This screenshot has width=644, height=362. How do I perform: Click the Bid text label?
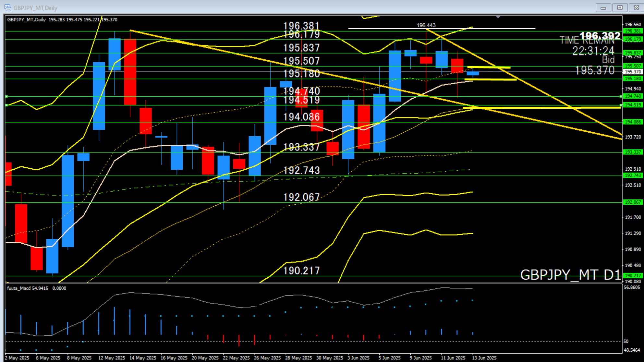click(x=608, y=60)
